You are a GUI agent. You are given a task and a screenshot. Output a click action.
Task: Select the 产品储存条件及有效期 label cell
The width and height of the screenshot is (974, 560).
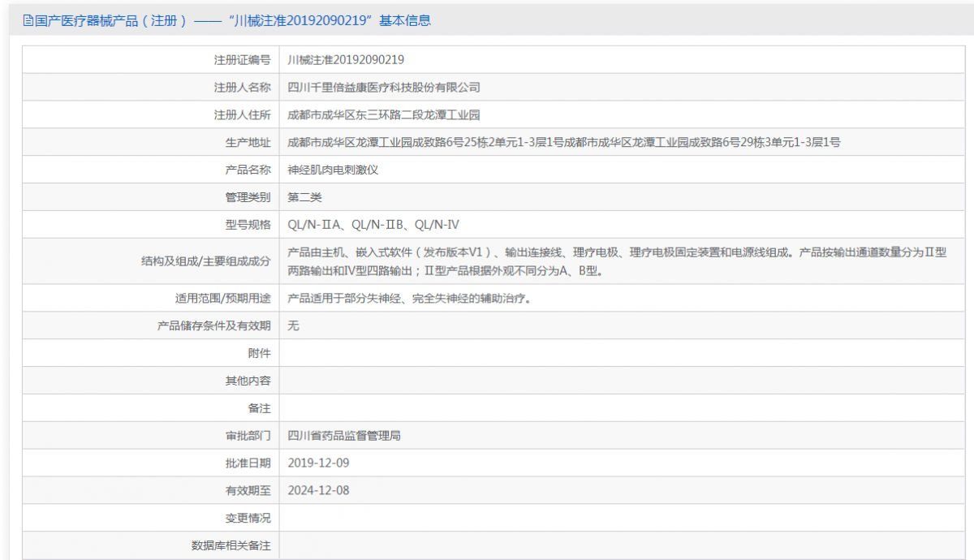(151, 325)
